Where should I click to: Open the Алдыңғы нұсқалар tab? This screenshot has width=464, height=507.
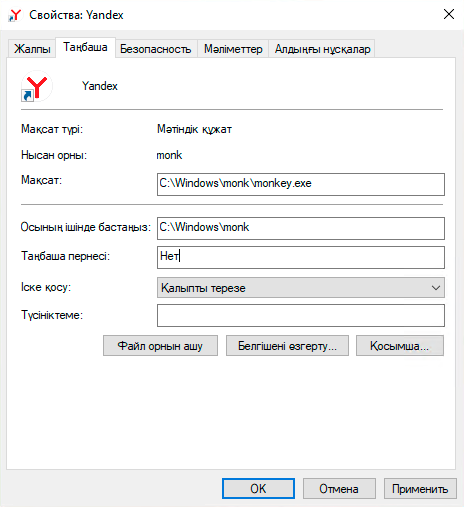322,49
